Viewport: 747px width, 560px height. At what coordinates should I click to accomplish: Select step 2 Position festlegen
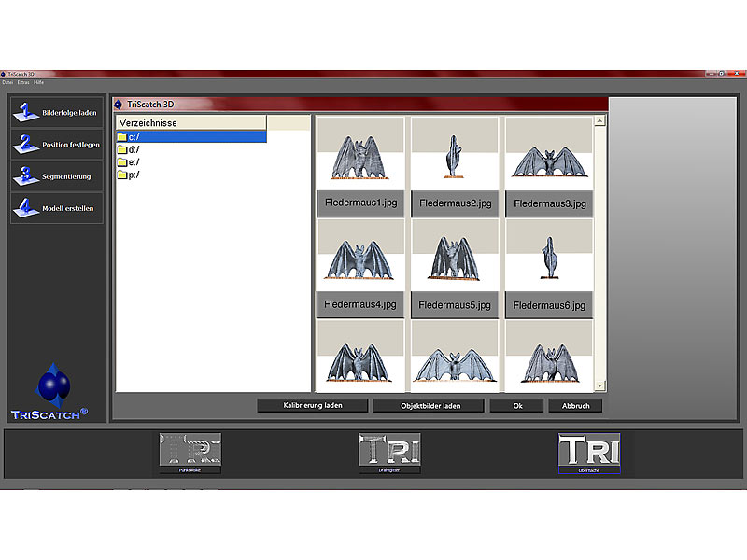[57, 145]
